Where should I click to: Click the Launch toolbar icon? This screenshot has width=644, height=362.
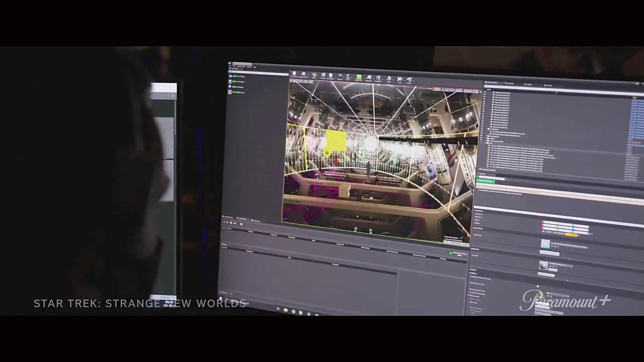tap(409, 80)
